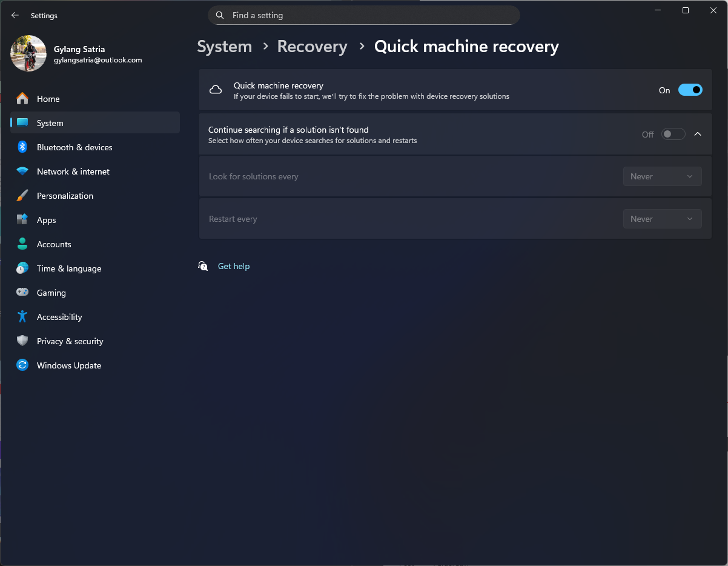Enable Continue searching toggle switch
Viewport: 728px width, 566px height.
click(x=673, y=135)
